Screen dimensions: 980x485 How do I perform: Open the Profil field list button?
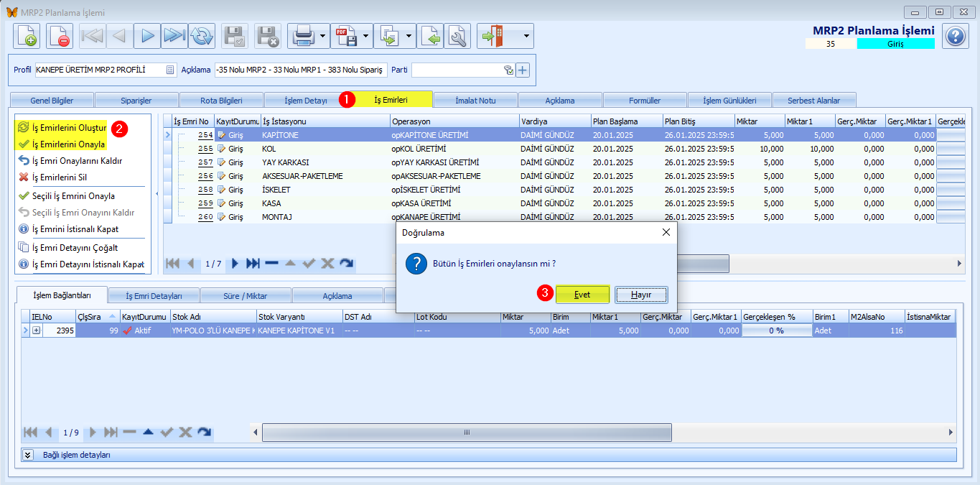170,70
